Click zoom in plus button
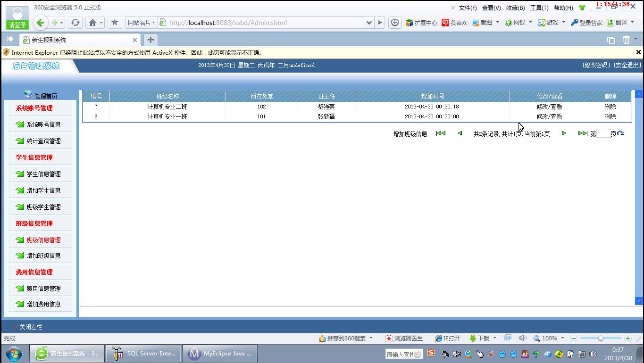Viewport: 644px width, 363px height. pos(628,338)
